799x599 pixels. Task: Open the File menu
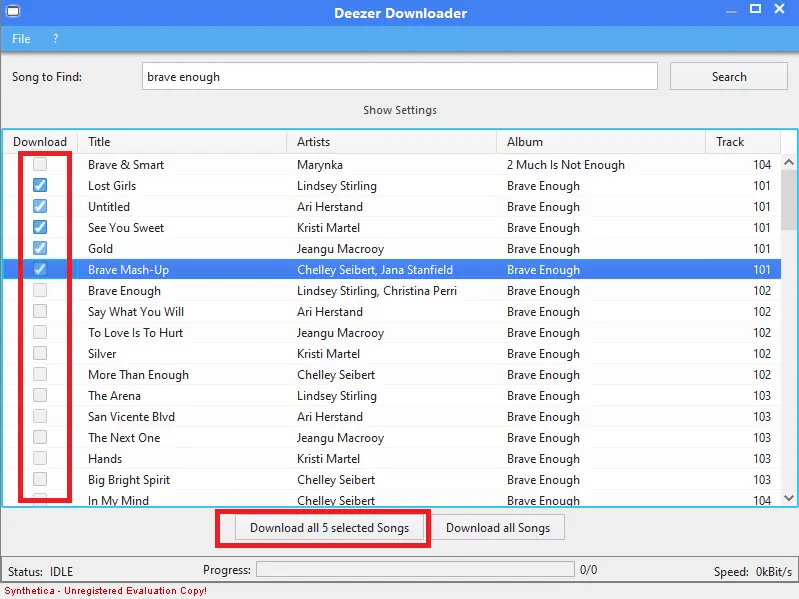[21, 39]
